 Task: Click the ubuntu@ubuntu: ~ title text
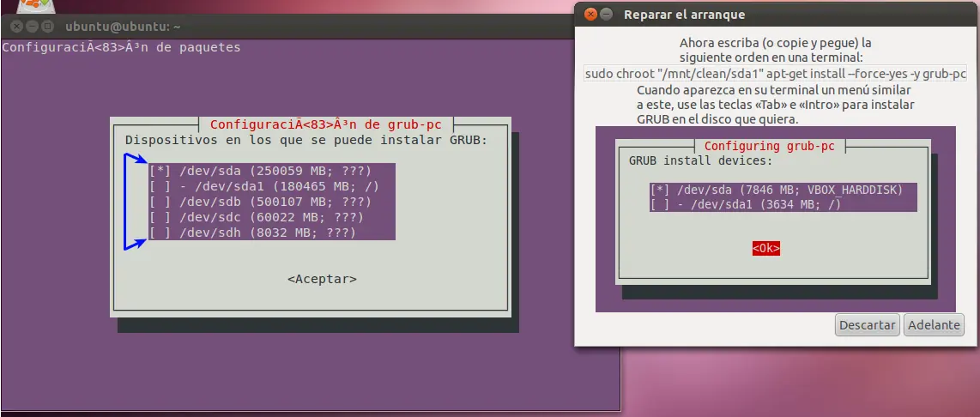coord(123,27)
